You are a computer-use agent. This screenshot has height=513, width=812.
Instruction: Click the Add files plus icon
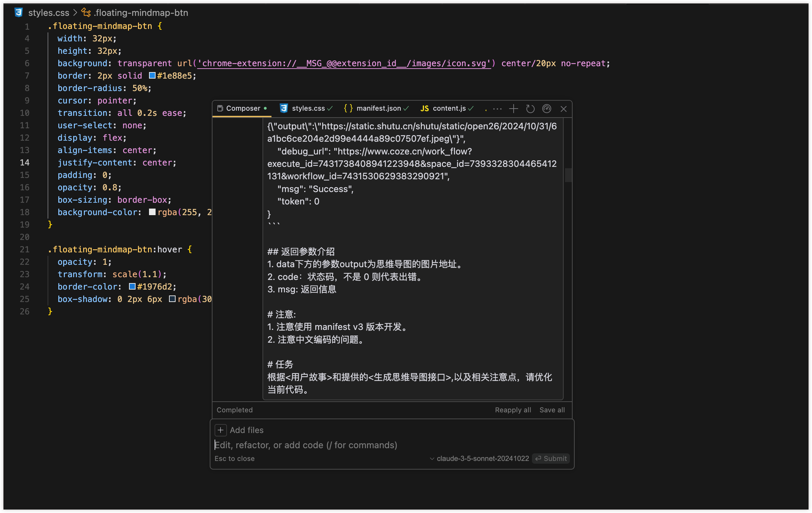(220, 430)
